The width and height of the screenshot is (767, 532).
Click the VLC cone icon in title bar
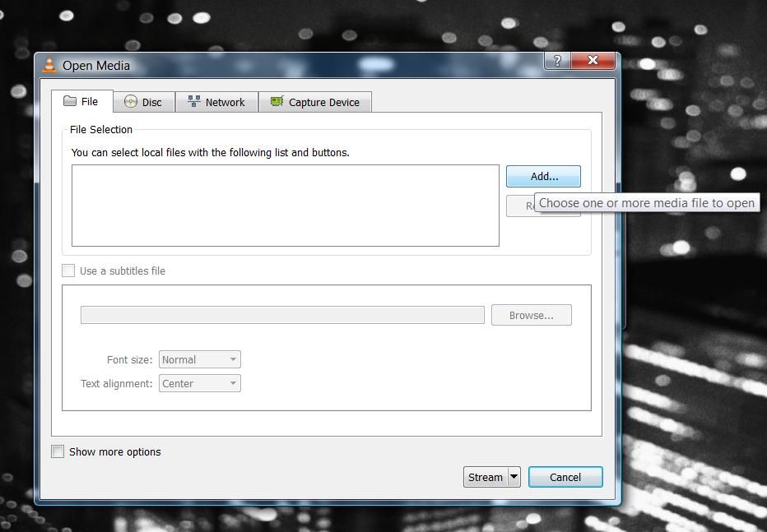pos(49,65)
